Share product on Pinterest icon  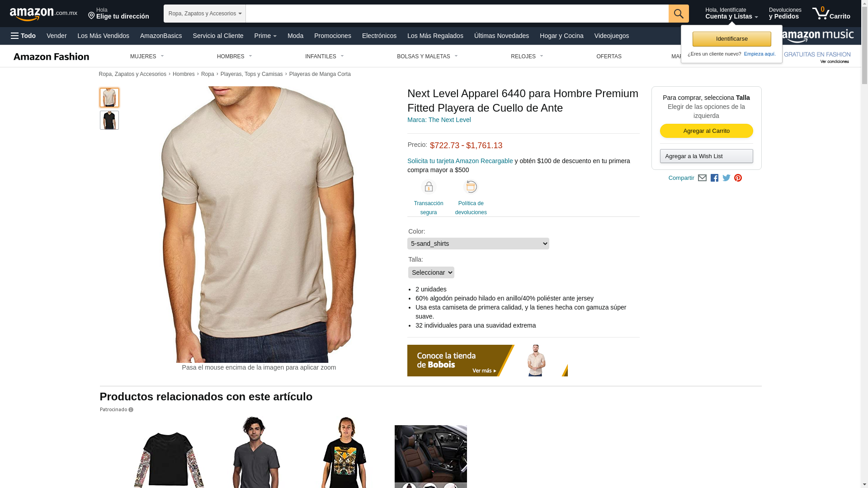click(x=738, y=178)
